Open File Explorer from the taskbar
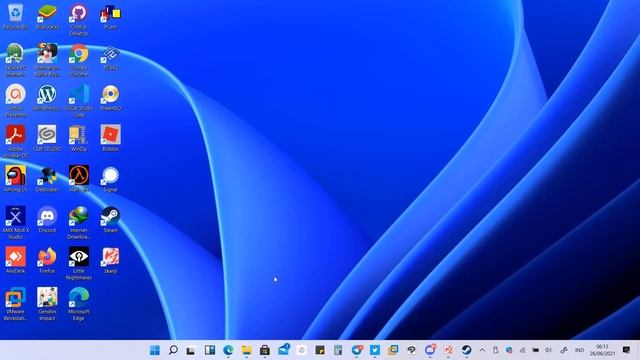The width and height of the screenshot is (640, 360). click(247, 350)
